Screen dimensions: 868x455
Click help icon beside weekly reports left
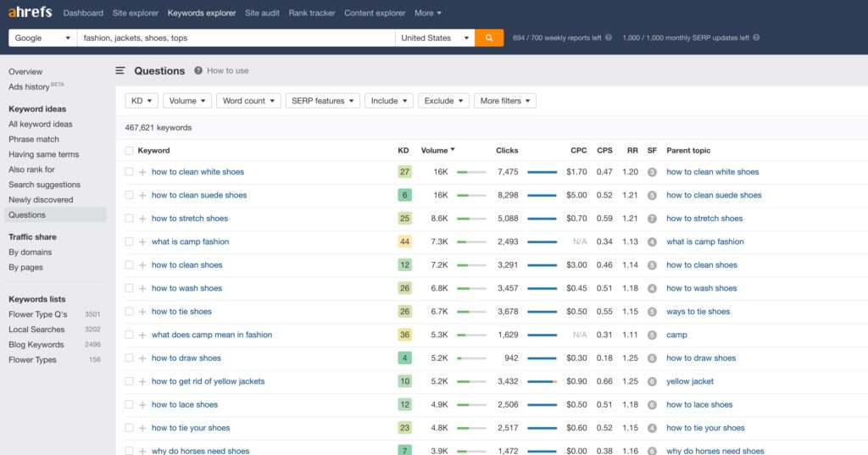click(609, 37)
